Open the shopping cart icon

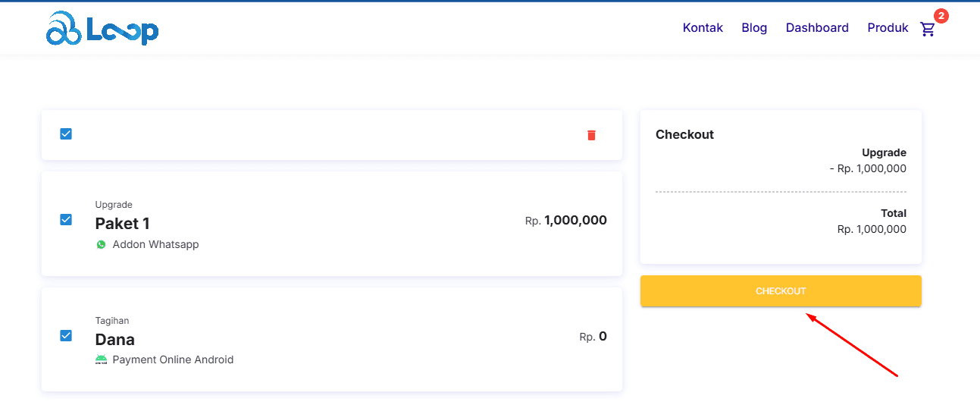[x=928, y=30]
